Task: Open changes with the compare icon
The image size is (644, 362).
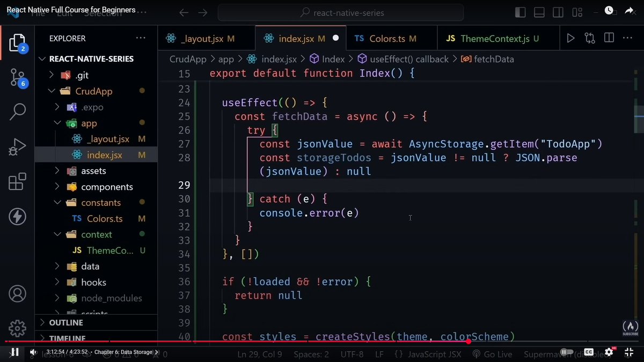Action: (590, 38)
